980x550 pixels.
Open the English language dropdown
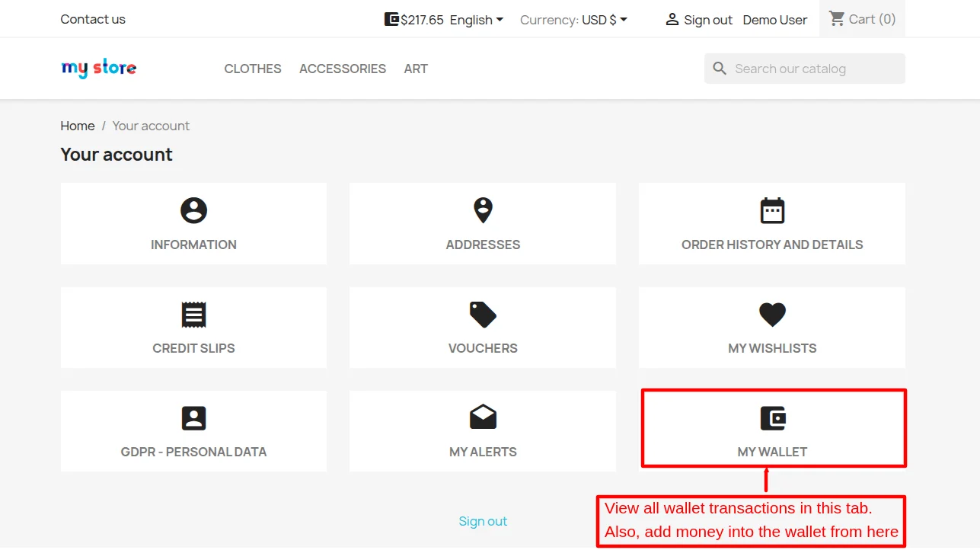click(x=475, y=20)
